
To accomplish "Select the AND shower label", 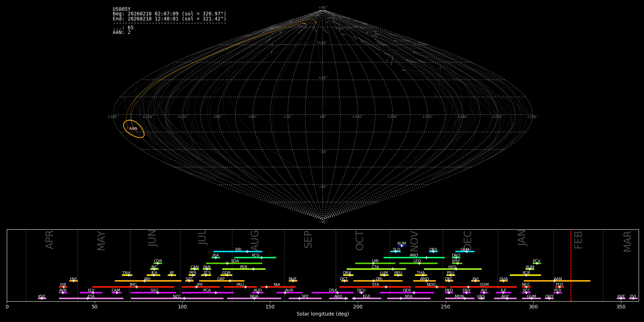I will click(414, 255).
